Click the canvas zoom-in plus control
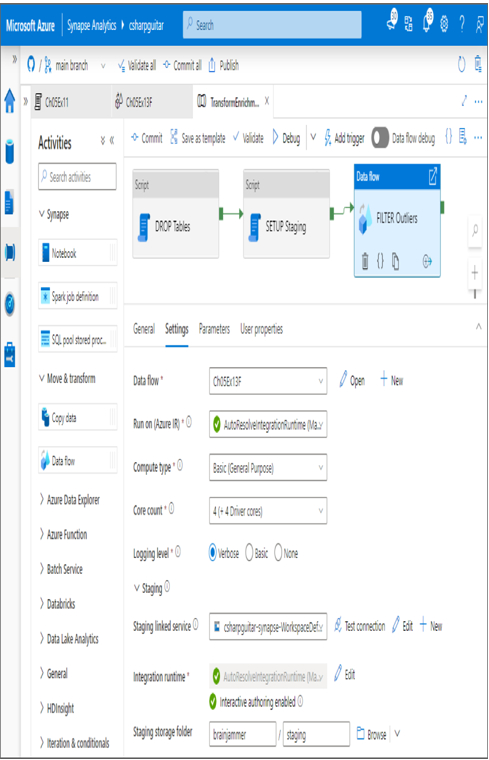489x760 pixels. [475, 273]
